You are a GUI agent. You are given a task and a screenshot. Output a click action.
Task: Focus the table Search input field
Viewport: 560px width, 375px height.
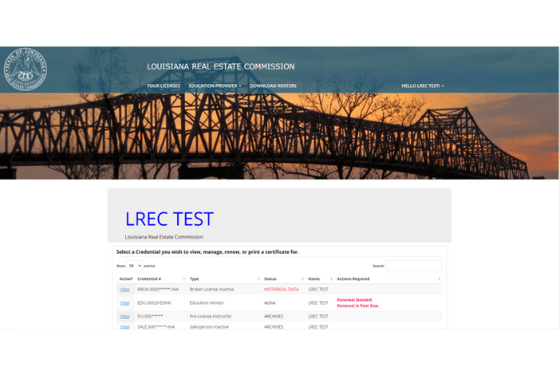click(x=414, y=266)
